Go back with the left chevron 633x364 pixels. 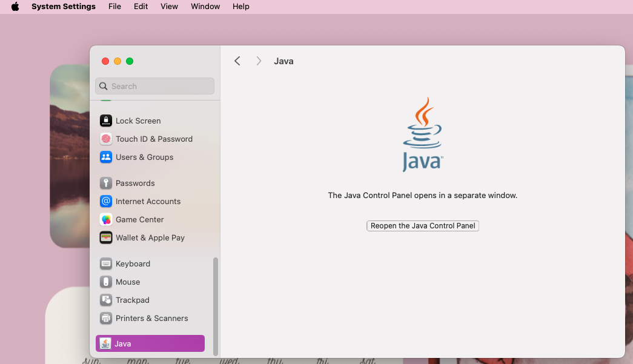237,61
